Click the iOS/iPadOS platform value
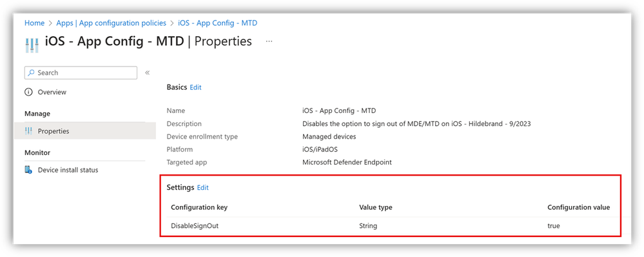The image size is (644, 257). pyautogui.click(x=320, y=149)
